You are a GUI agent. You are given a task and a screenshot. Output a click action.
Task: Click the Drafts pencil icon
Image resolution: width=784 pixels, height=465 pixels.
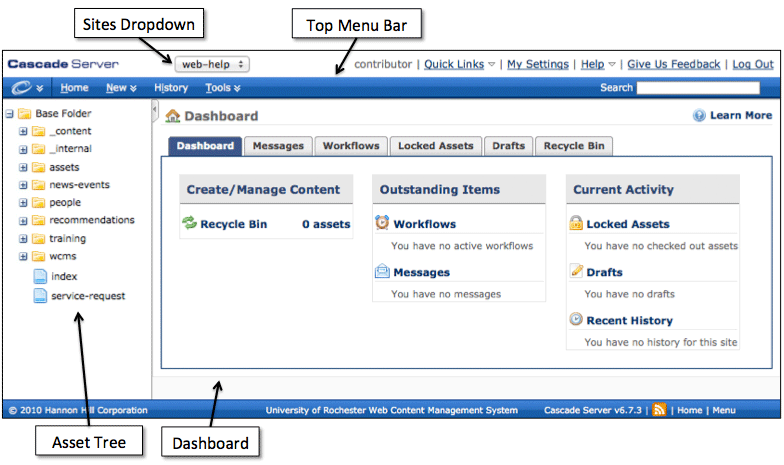(x=576, y=270)
